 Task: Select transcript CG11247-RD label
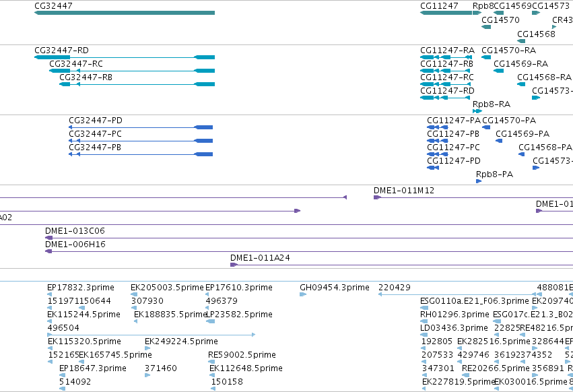[x=447, y=91]
